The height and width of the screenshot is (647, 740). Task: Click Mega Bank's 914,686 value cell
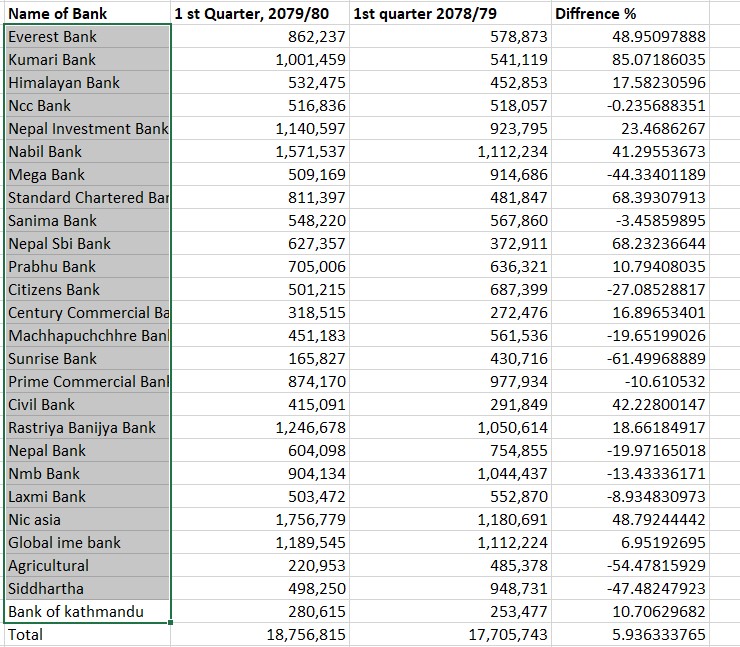[x=450, y=175]
